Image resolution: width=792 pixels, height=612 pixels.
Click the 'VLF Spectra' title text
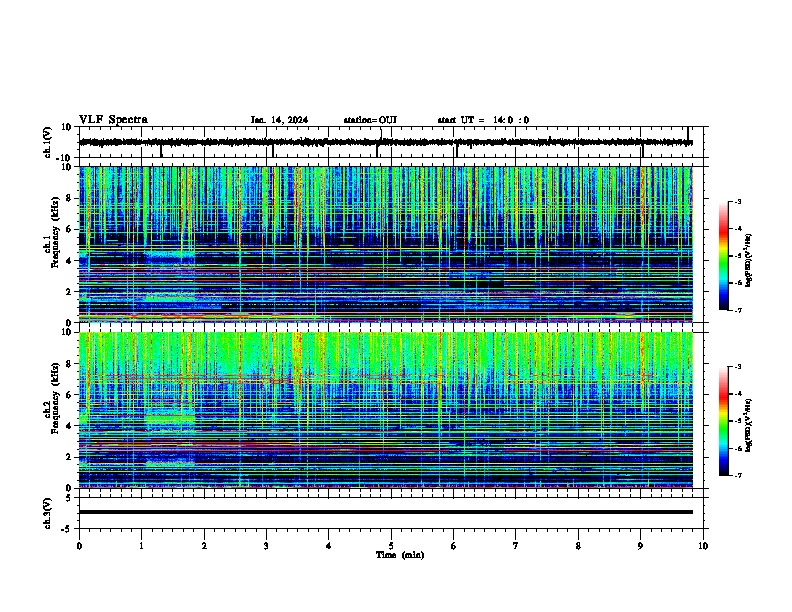pos(113,120)
